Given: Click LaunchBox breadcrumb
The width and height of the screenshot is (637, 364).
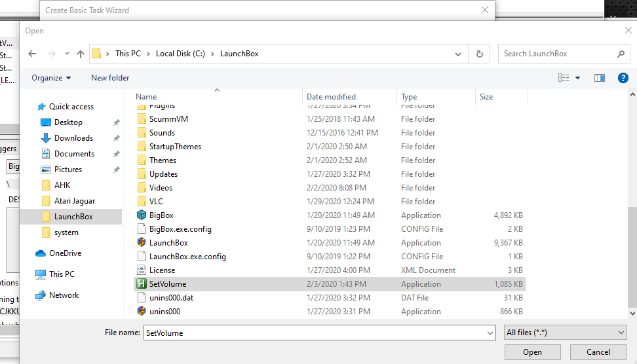Looking at the screenshot, I should tap(239, 54).
